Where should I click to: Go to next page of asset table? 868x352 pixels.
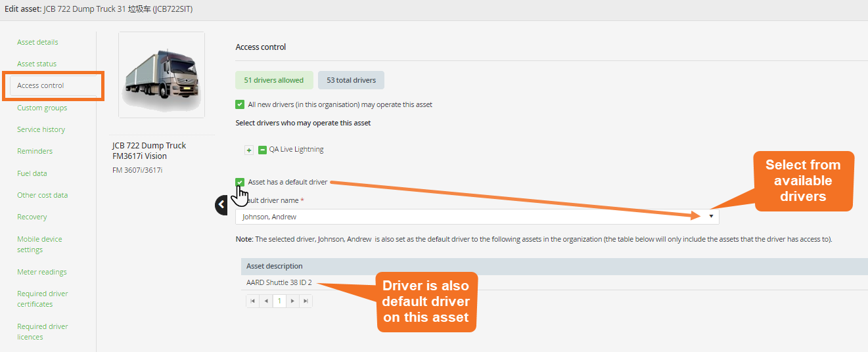[292, 301]
